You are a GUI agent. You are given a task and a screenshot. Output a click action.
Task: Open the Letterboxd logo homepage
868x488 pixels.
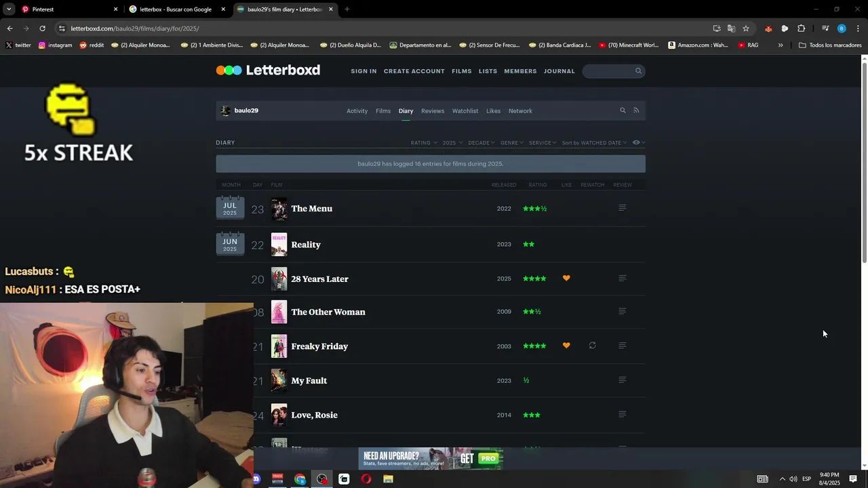click(268, 70)
